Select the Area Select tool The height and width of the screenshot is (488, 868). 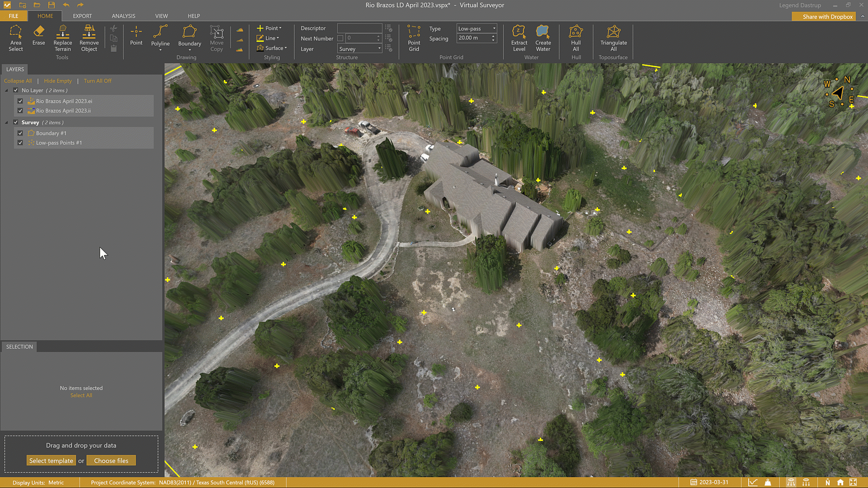[x=15, y=38]
